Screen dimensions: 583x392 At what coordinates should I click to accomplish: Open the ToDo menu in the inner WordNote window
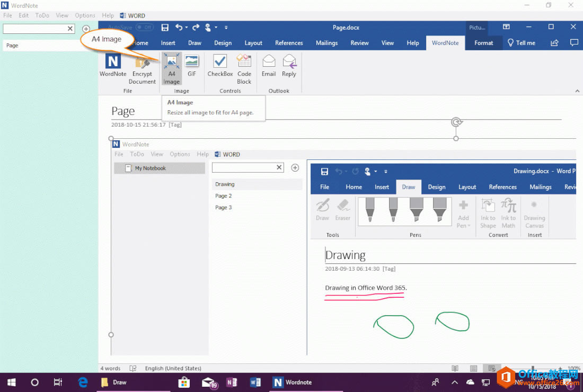137,154
